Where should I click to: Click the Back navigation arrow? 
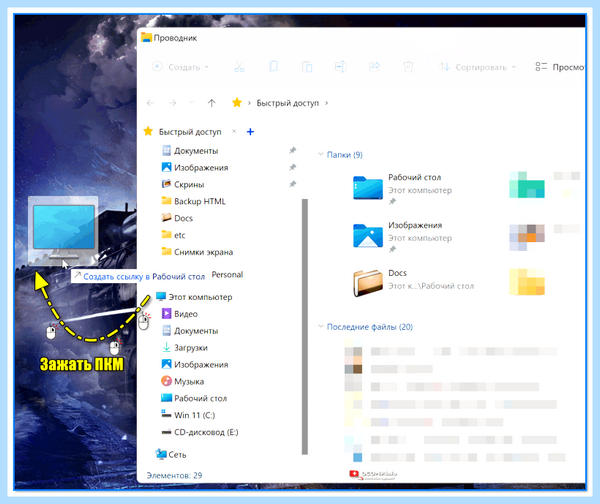(x=150, y=103)
